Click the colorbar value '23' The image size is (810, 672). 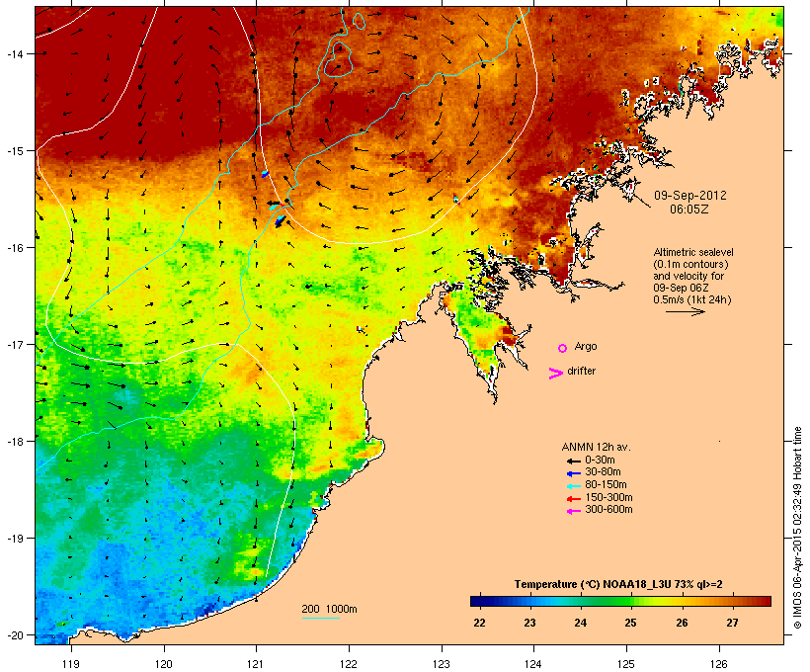tap(530, 623)
